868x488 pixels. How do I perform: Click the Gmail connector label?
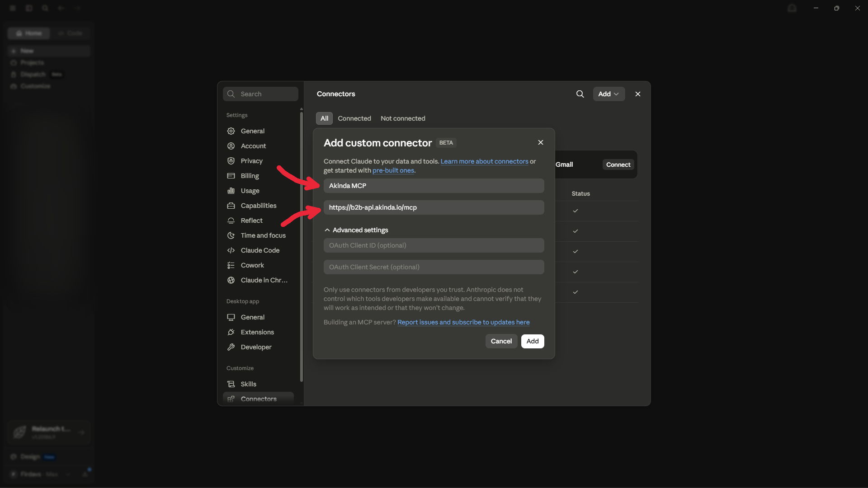564,164
